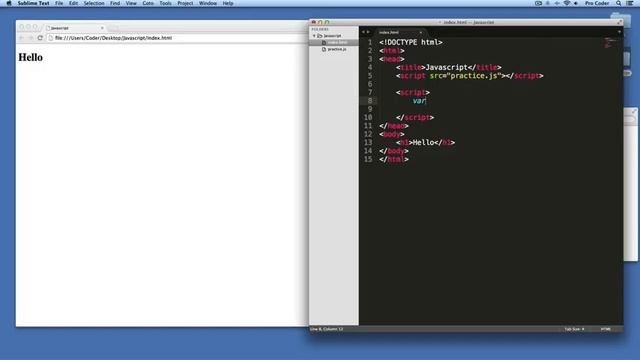The image size is (640, 360).
Task: Click the Hello heading in browser
Action: [x=31, y=57]
